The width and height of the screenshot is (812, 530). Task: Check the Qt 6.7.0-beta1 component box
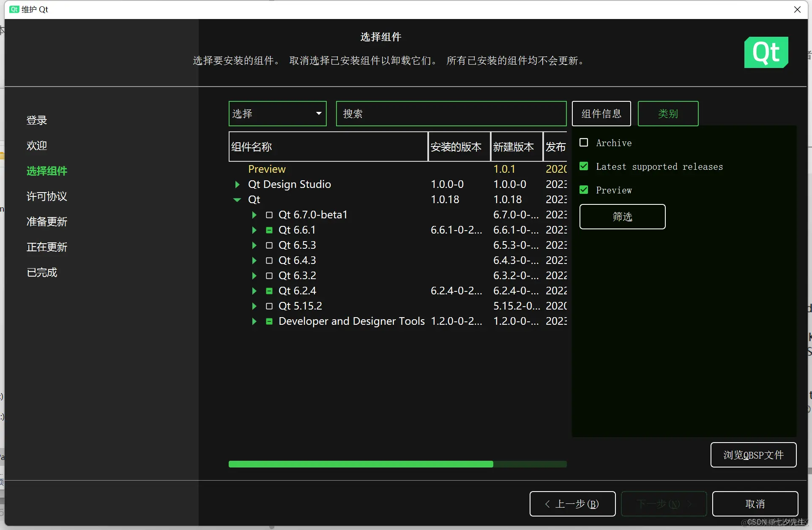coord(269,215)
